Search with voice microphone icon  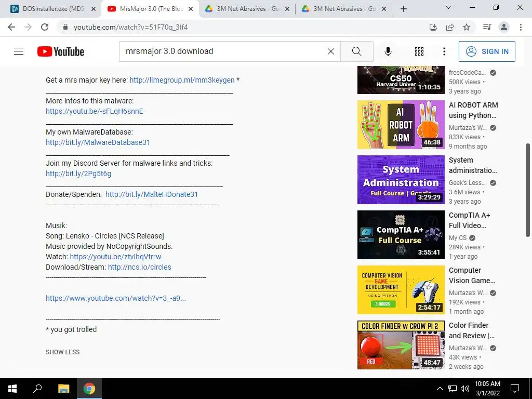tap(388, 51)
